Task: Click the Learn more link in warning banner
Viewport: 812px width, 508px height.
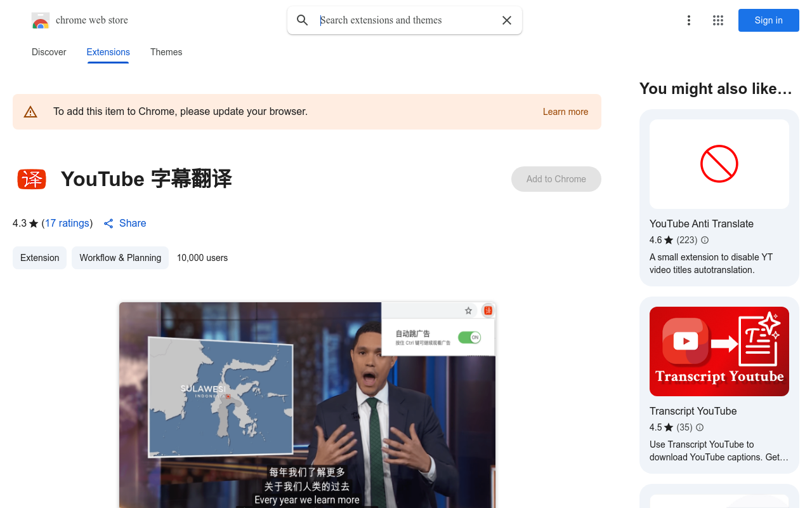Action: pyautogui.click(x=565, y=112)
